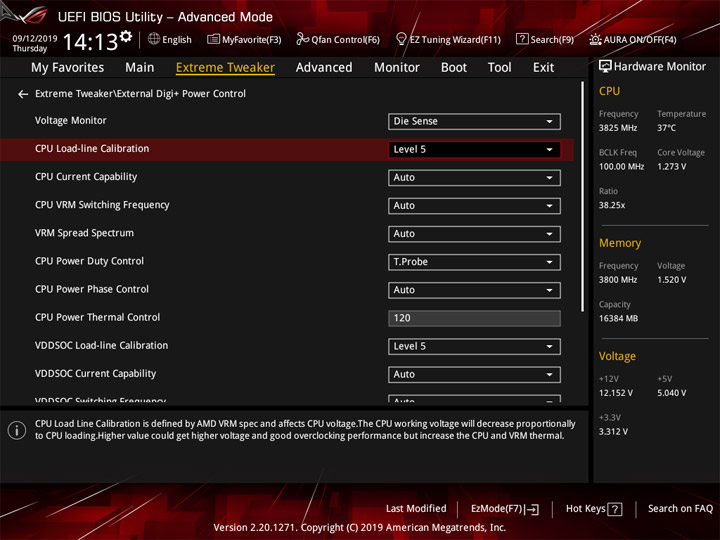The image size is (720, 540).
Task: Click the info icon beside the description
Action: tap(17, 430)
